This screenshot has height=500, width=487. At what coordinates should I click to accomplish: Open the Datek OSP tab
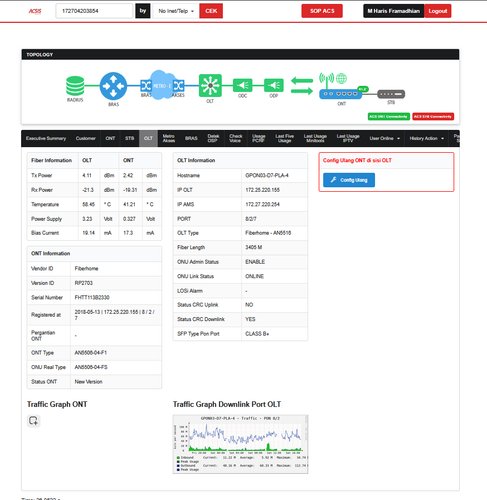(213, 138)
